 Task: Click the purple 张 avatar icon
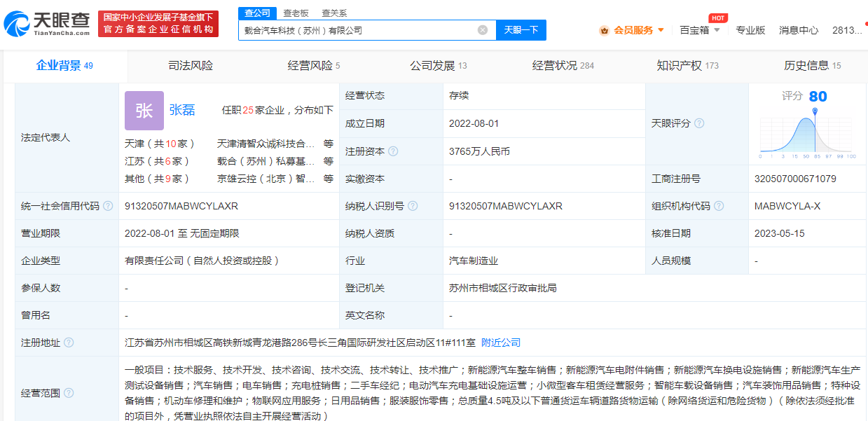tap(144, 111)
